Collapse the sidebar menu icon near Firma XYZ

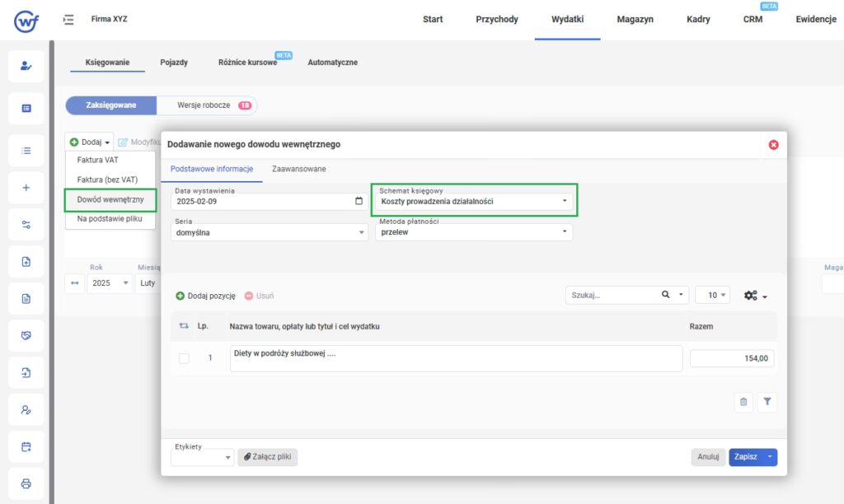click(x=68, y=19)
